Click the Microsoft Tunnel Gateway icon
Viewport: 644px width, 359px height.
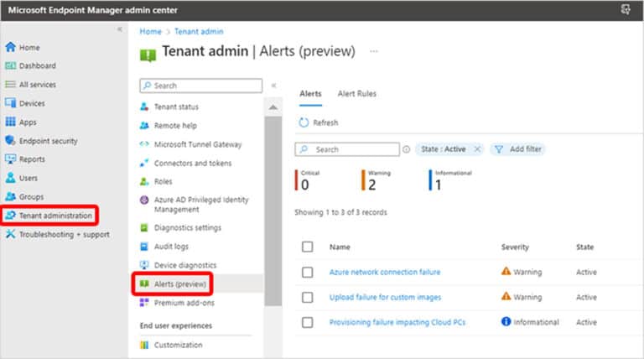coord(144,144)
